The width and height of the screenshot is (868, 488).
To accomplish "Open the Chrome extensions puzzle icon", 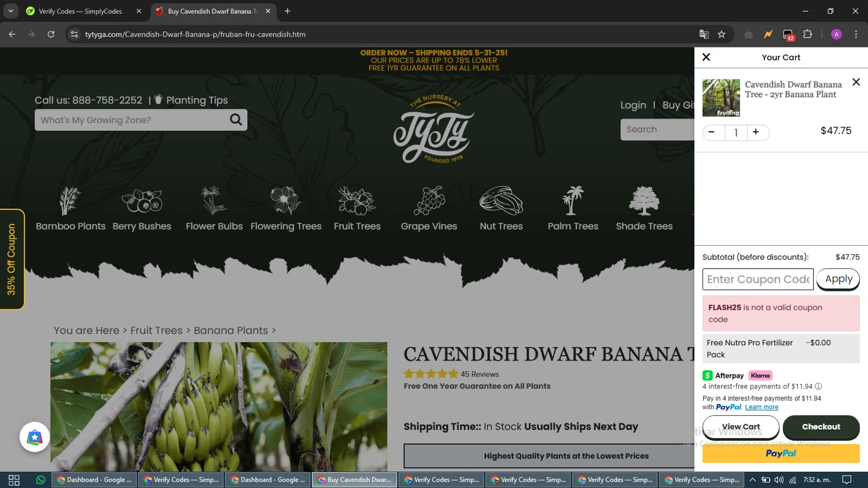I will coord(808,34).
